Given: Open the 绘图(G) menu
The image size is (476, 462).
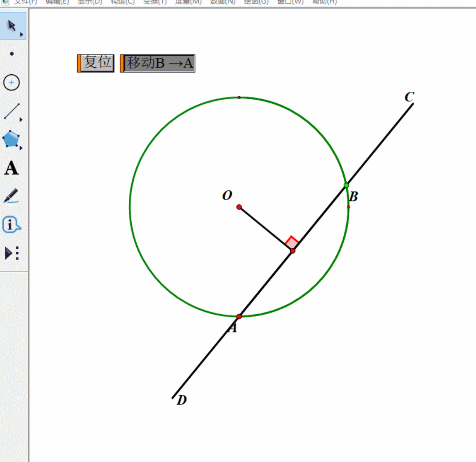Looking at the screenshot, I should 256,2.
